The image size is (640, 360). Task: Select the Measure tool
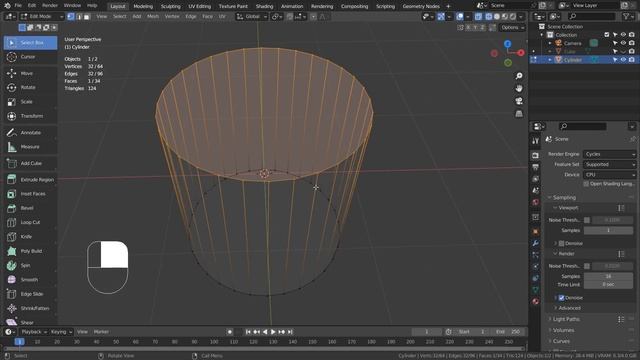[31, 147]
